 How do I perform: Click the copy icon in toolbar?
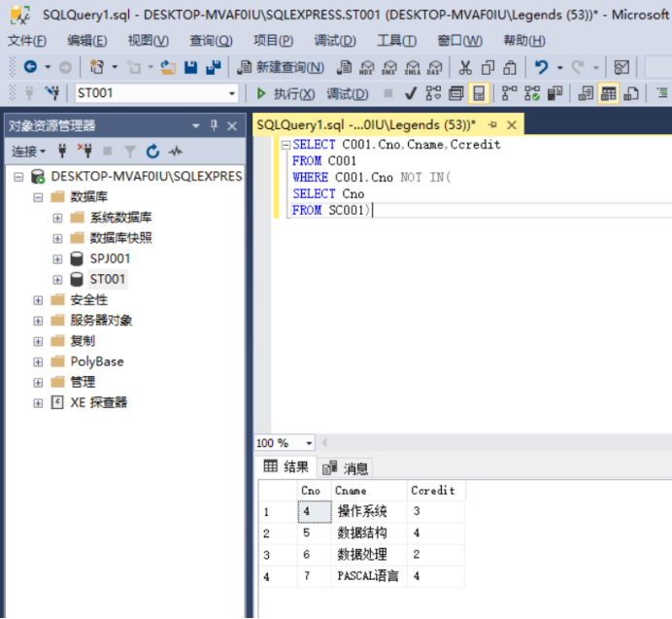(487, 67)
